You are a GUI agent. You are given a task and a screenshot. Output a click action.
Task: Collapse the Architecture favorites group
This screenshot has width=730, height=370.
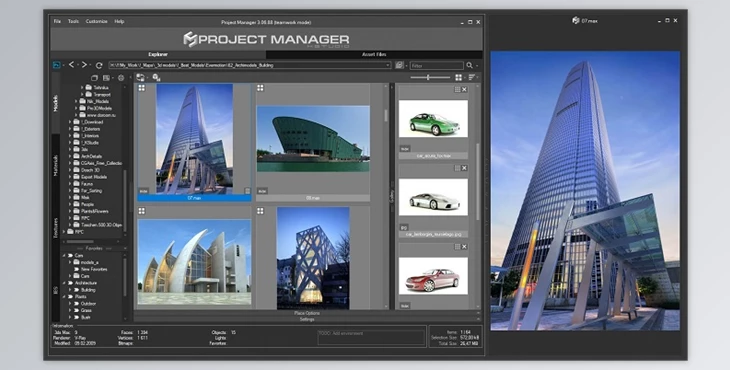[64, 283]
